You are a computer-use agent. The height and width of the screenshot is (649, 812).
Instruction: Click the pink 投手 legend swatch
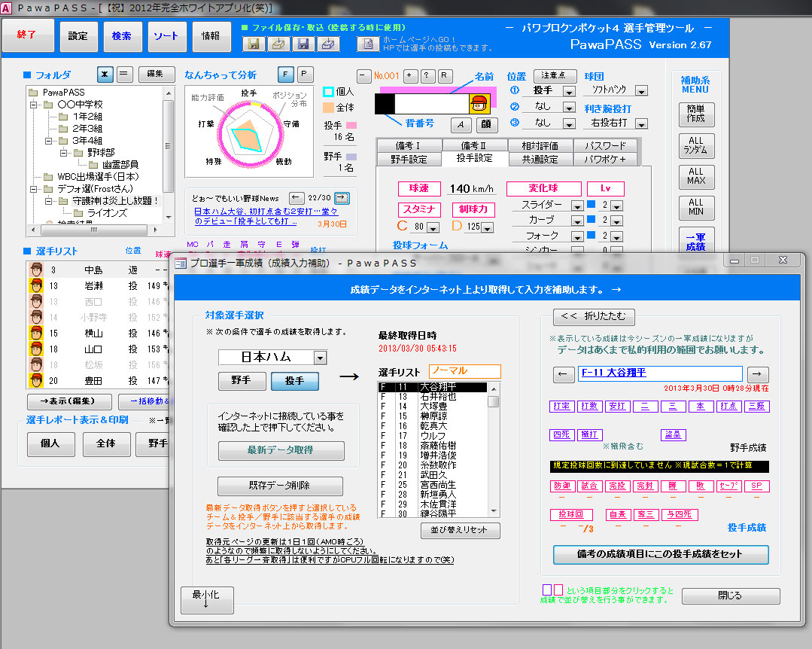pyautogui.click(x=351, y=125)
